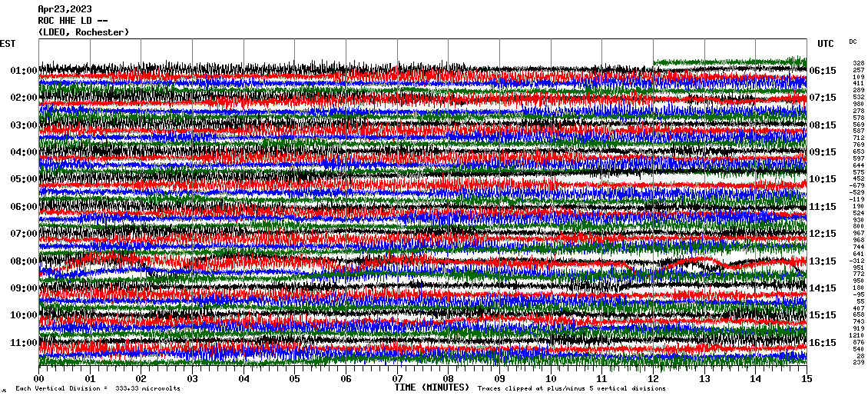Click the Traces clipped footnote text
This screenshot has height=399, width=868.
click(571, 389)
